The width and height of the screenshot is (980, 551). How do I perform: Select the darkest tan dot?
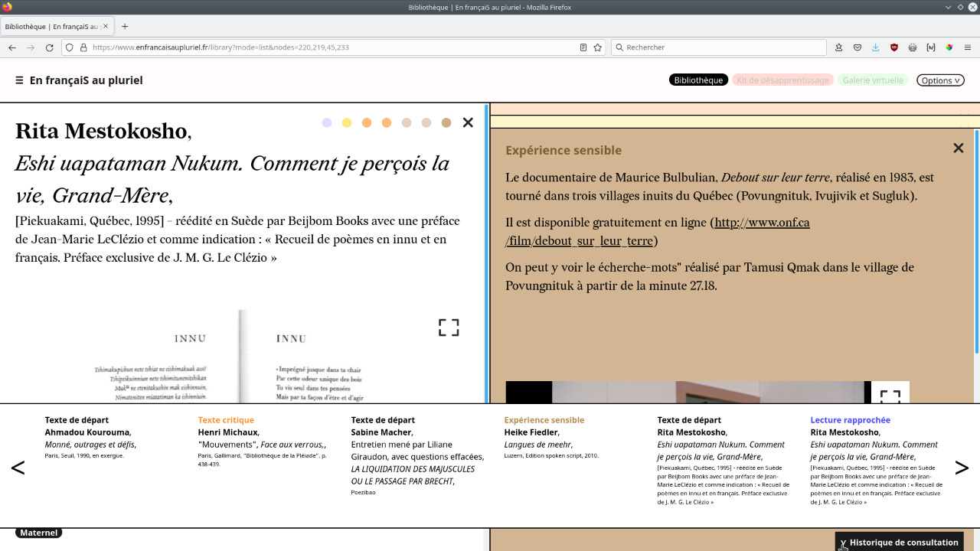point(446,122)
